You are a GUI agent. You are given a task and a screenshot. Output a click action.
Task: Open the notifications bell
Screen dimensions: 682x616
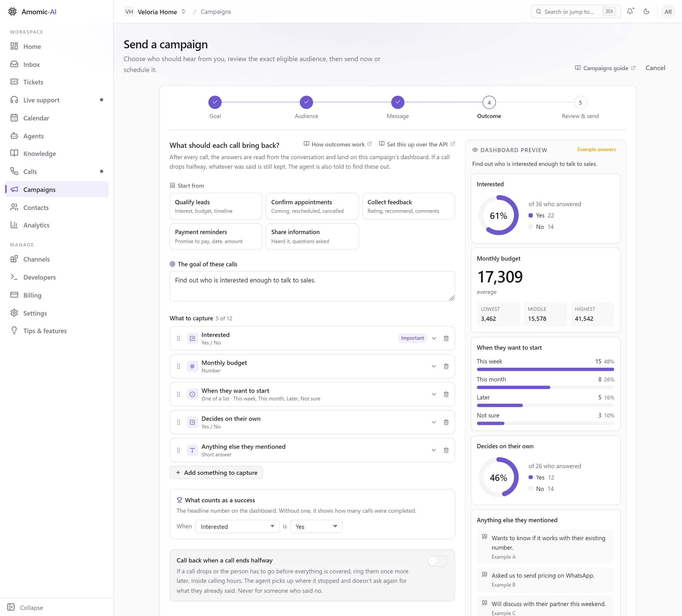coord(630,11)
